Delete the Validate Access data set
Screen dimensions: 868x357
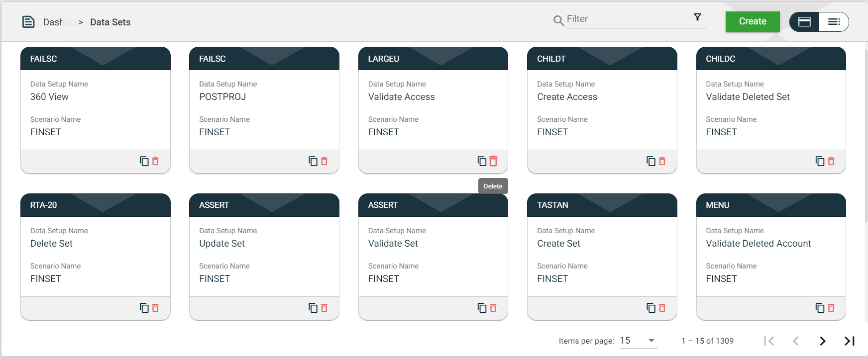coord(493,161)
